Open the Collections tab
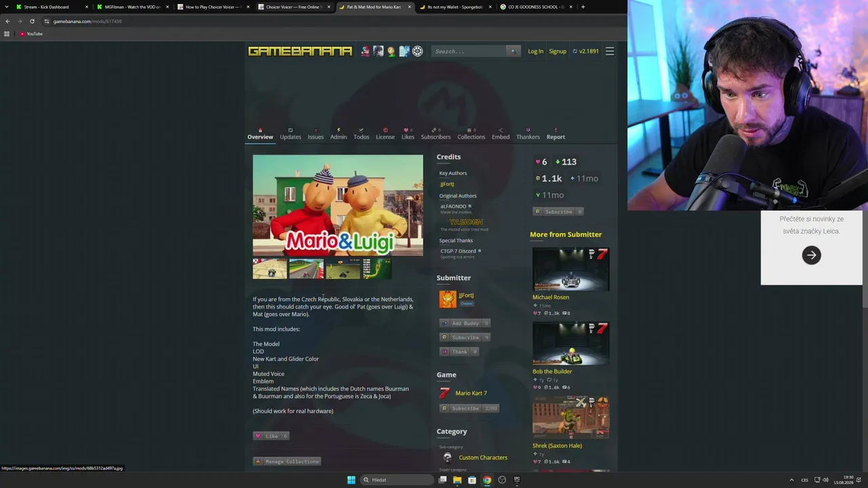868x488 pixels. point(471,134)
